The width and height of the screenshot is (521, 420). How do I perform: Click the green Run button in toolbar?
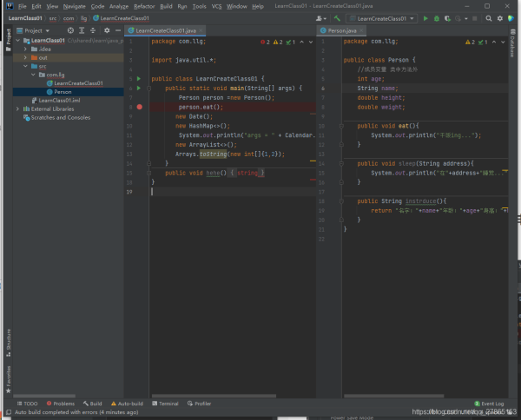[426, 18]
